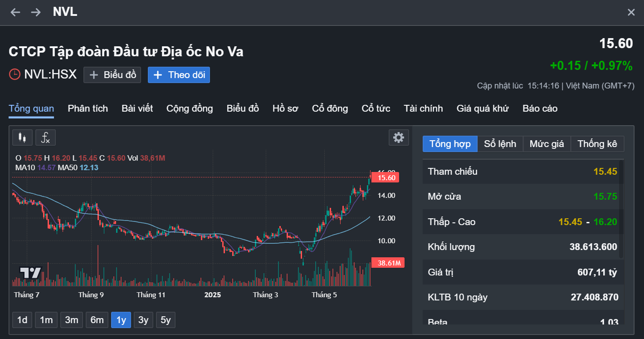Click the Tham chiếu value 15.45

[x=605, y=172]
